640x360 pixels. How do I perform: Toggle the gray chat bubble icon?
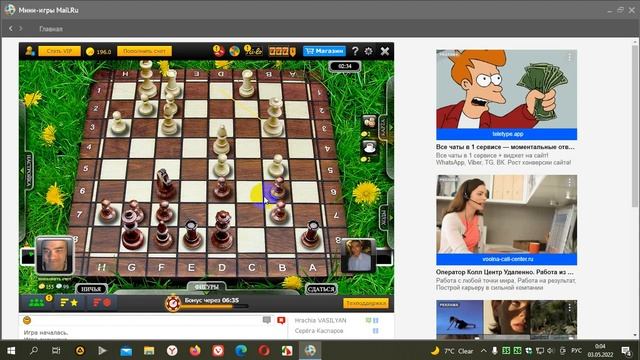pos(267,320)
